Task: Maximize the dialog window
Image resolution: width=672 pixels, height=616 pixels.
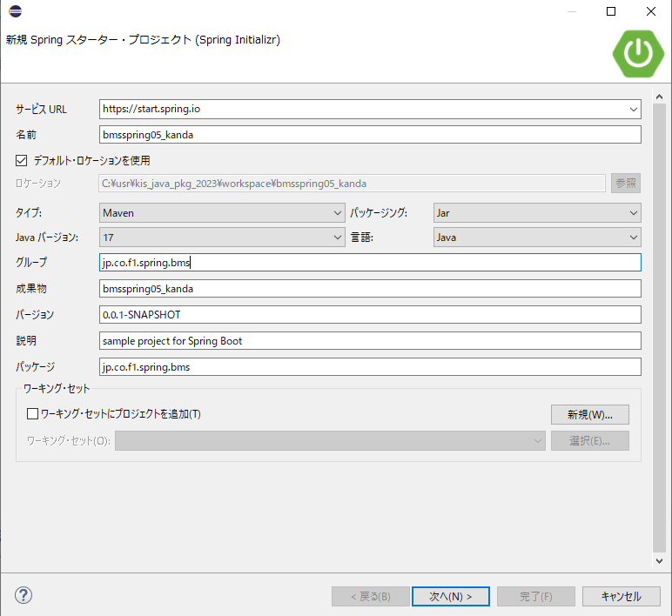Action: coord(611,11)
